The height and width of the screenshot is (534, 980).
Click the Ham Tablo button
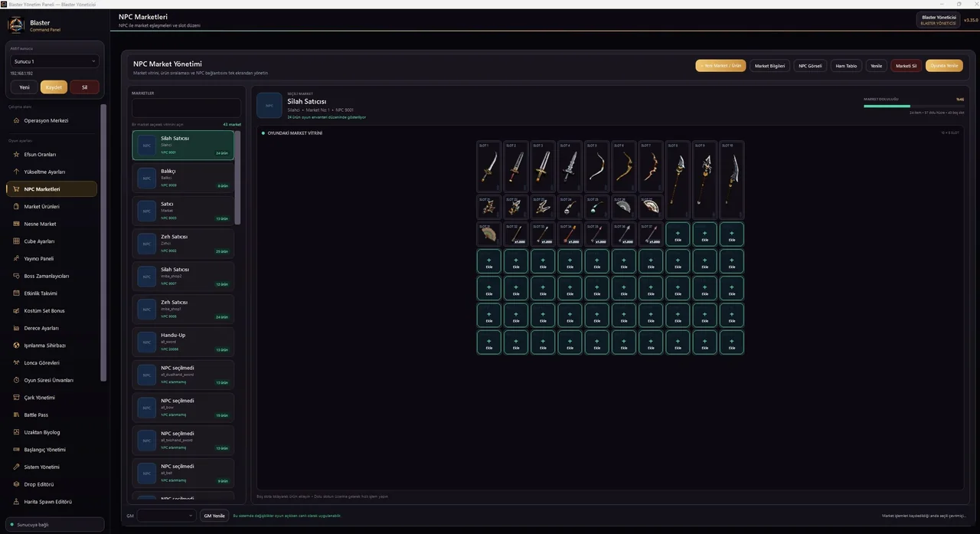846,66
